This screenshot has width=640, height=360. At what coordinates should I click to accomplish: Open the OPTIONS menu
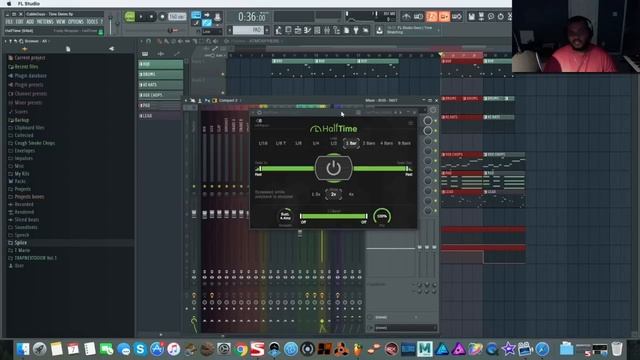(76, 22)
